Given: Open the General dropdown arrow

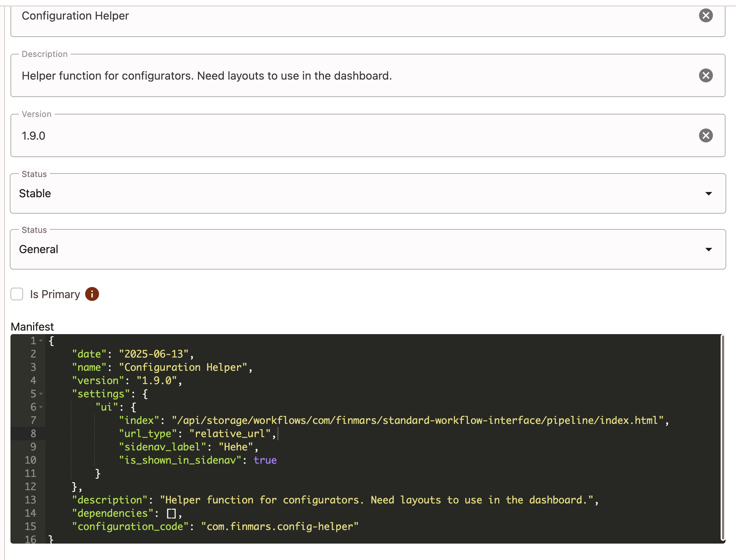Looking at the screenshot, I should (708, 249).
